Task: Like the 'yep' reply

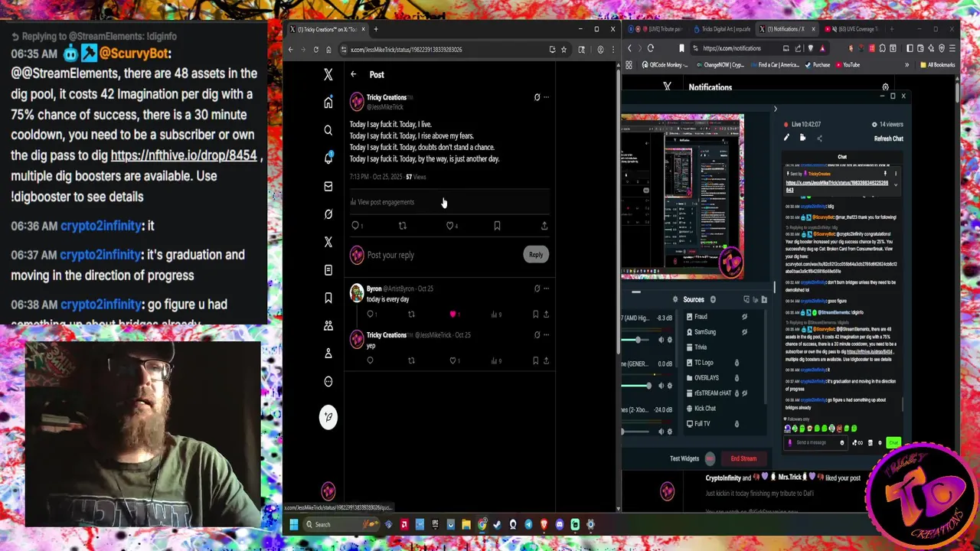Action: [452, 360]
